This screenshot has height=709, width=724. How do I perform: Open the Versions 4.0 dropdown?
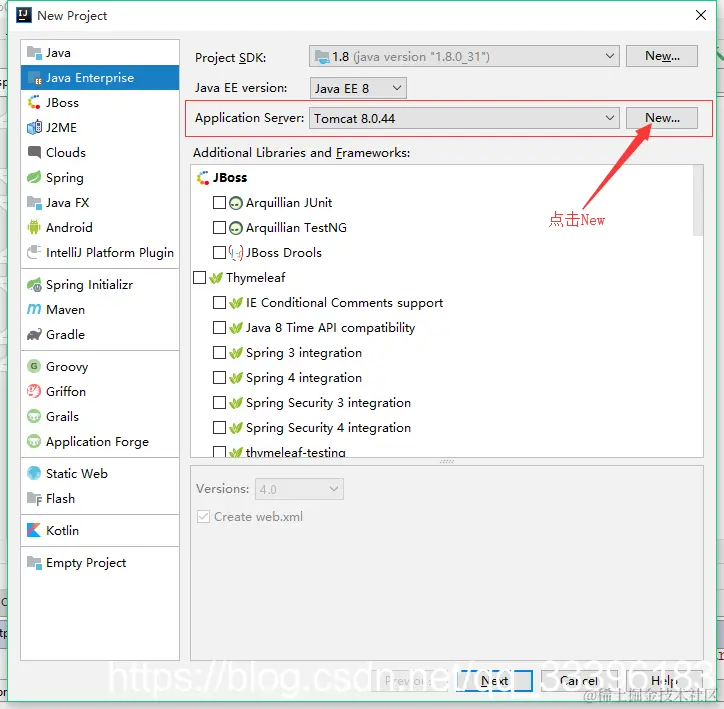[299, 489]
